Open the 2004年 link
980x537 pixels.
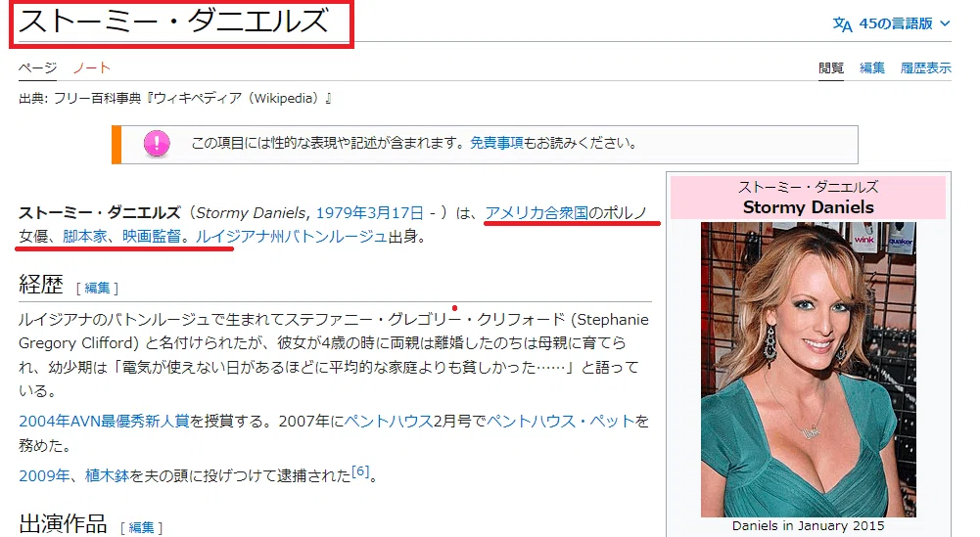[x=44, y=422]
